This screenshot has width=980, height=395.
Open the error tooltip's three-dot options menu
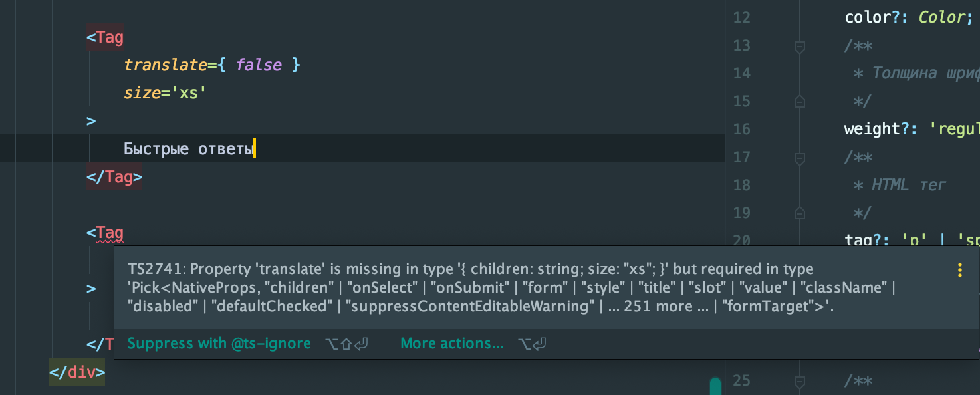coord(959,270)
